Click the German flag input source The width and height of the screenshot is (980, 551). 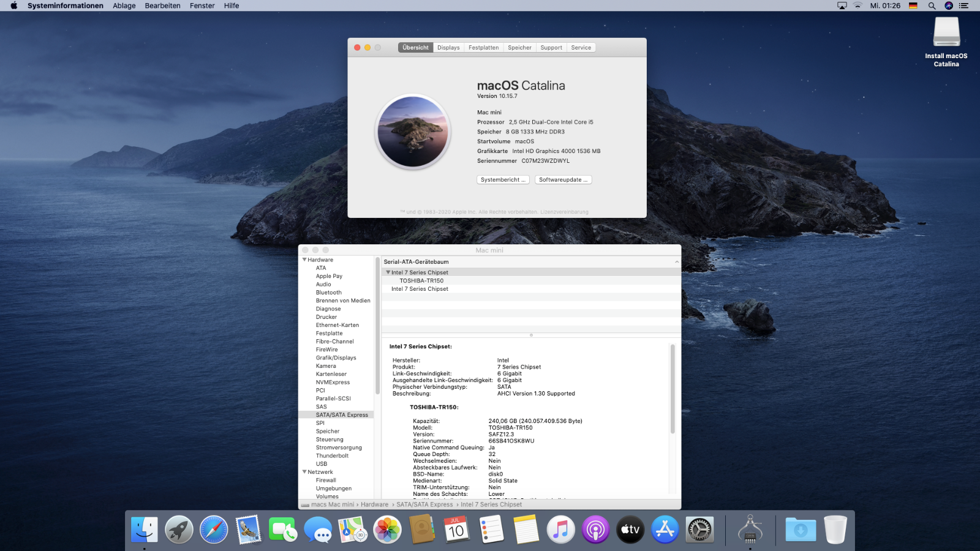913,6
